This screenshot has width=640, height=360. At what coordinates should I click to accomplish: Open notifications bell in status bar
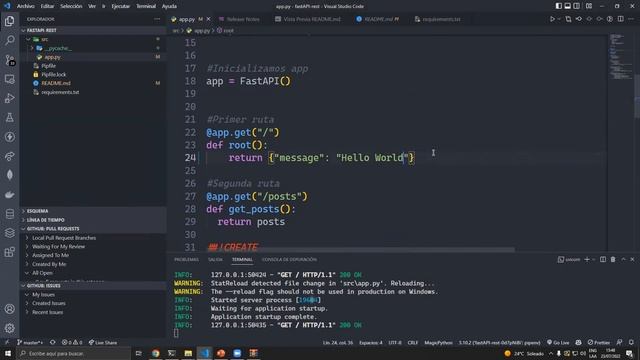[x=631, y=342]
